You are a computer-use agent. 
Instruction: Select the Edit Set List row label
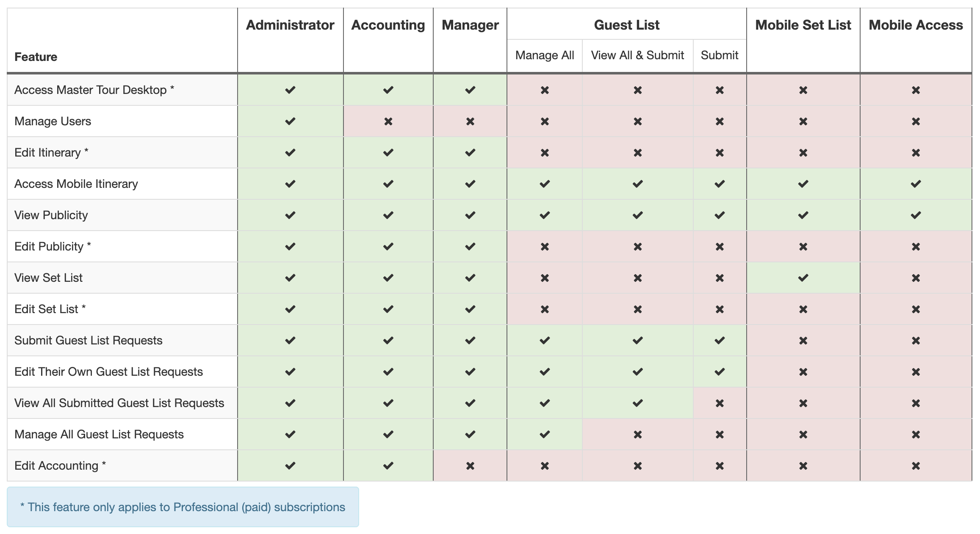[x=50, y=309]
